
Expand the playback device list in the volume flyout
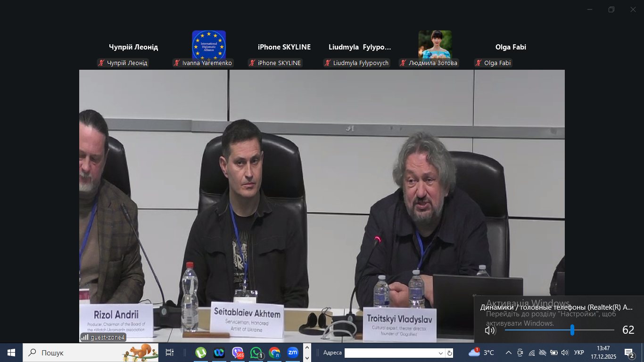click(x=556, y=307)
